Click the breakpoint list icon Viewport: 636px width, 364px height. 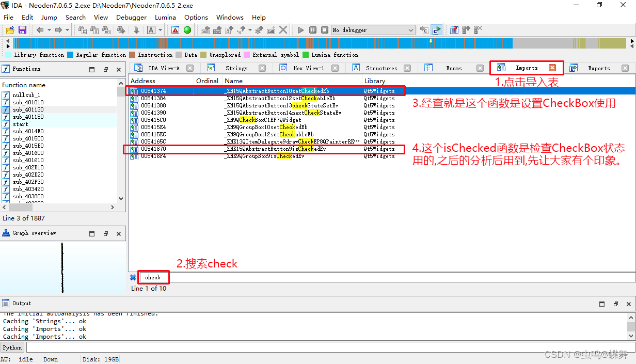coord(454,30)
